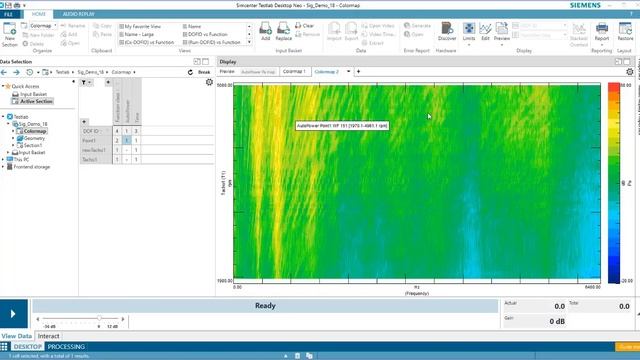The height and width of the screenshot is (360, 640).
Task: Collapse the Sig_Demo_18 project node
Action: (8, 124)
